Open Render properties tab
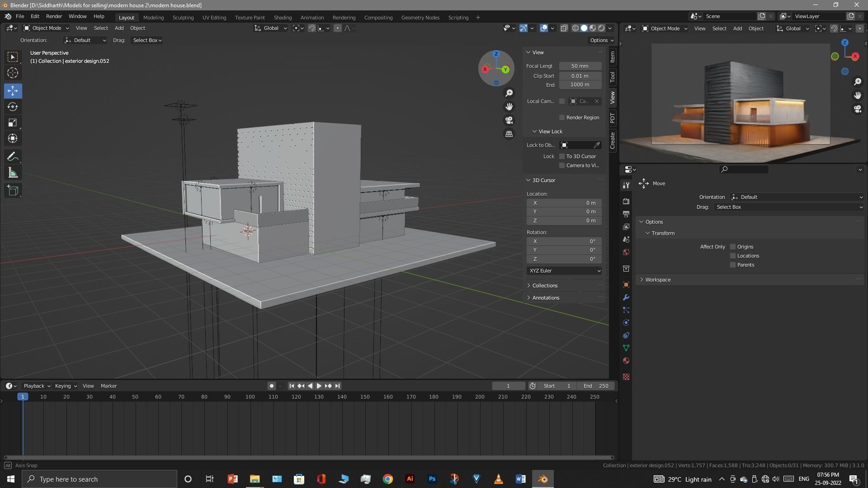Screen dimensions: 868x488 (626, 201)
